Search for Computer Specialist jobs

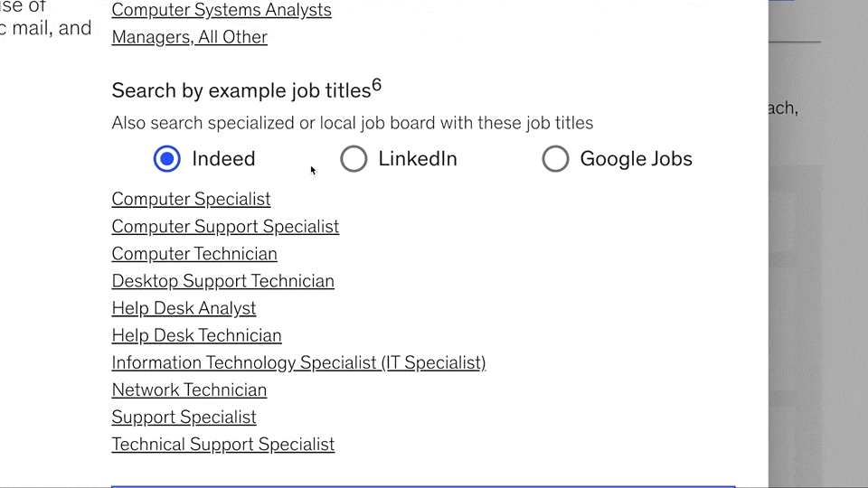[x=191, y=199]
